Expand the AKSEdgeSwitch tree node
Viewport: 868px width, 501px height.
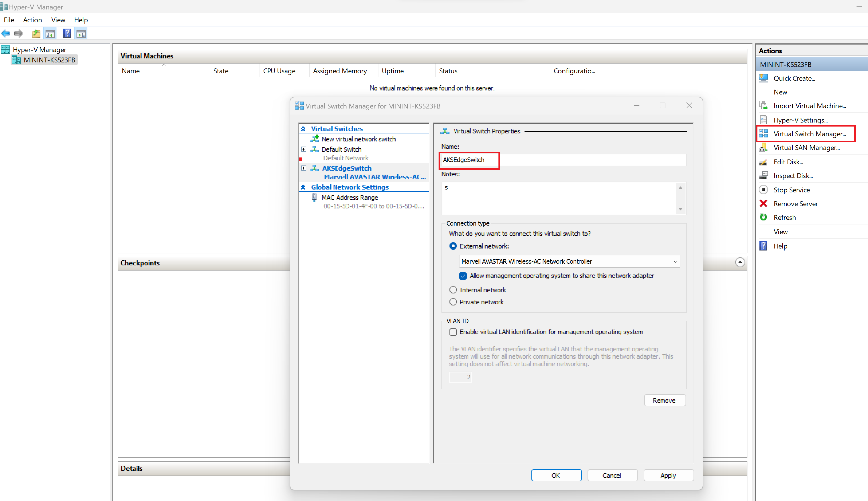tap(303, 168)
